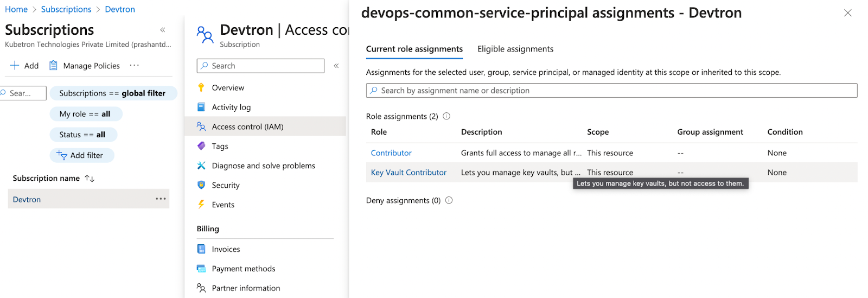Click the Billing section heading
Viewport: 868px width, 298px height.
pos(208,229)
